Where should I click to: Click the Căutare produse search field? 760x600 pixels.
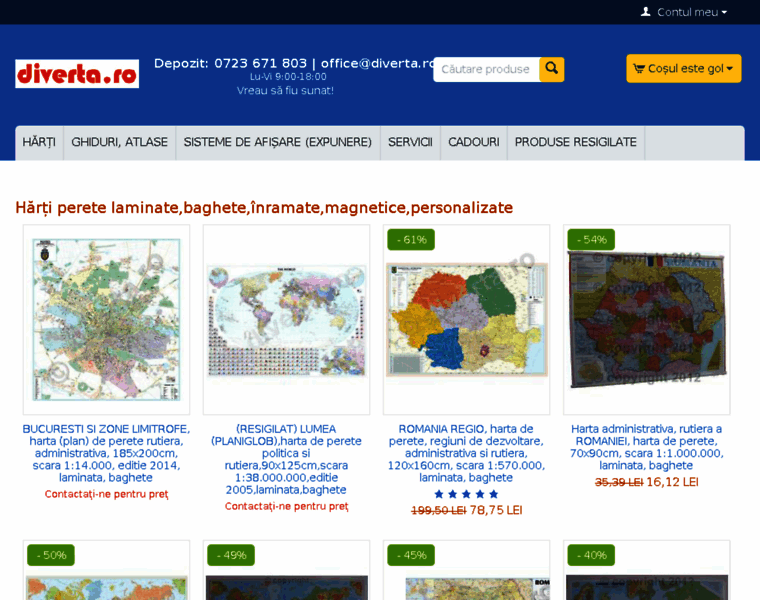pos(486,69)
